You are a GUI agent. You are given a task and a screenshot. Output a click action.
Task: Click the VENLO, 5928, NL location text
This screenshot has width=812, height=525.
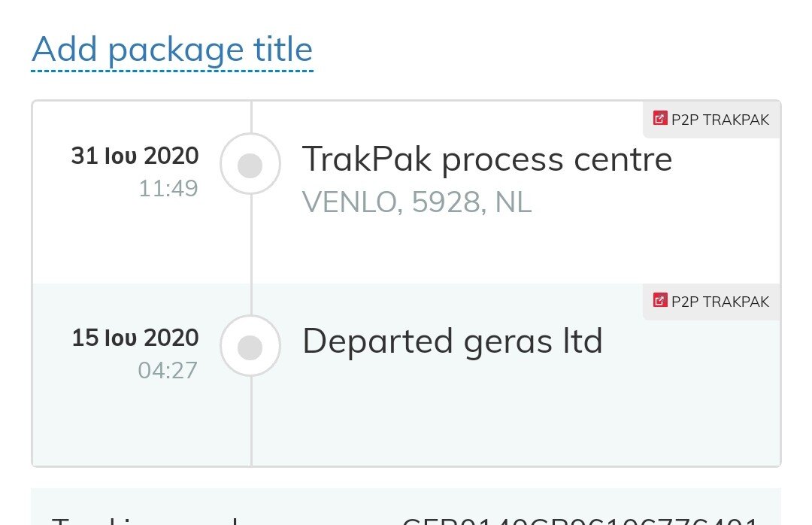click(417, 202)
